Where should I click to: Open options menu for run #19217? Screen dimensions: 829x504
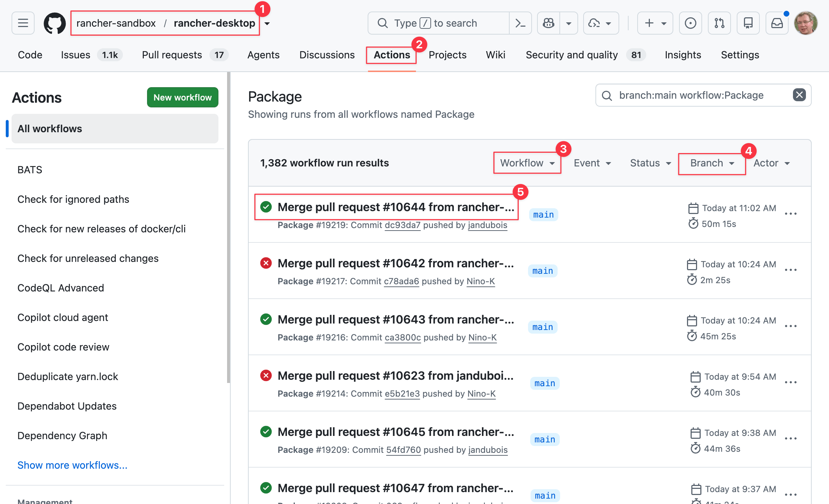[790, 270]
